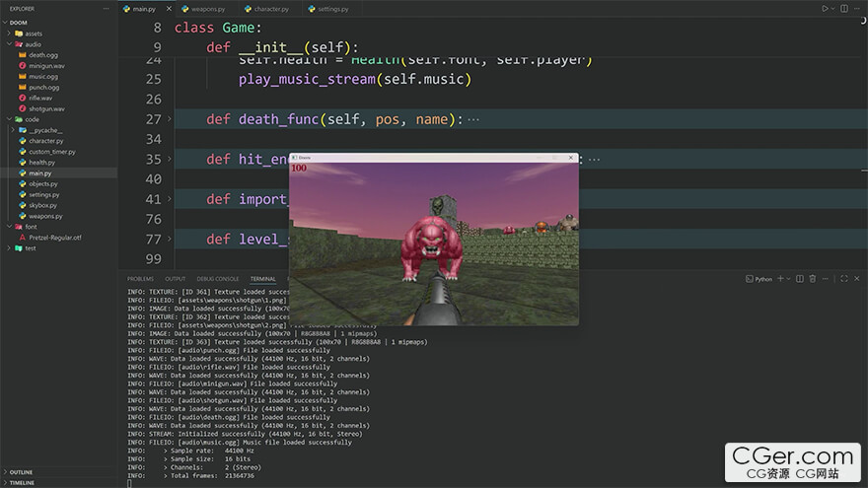Switch to the settings.py tab
Viewport: 868px width, 488px height.
point(332,9)
